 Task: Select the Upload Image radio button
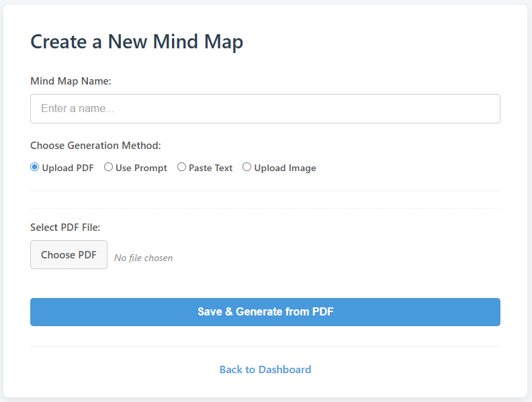[247, 167]
